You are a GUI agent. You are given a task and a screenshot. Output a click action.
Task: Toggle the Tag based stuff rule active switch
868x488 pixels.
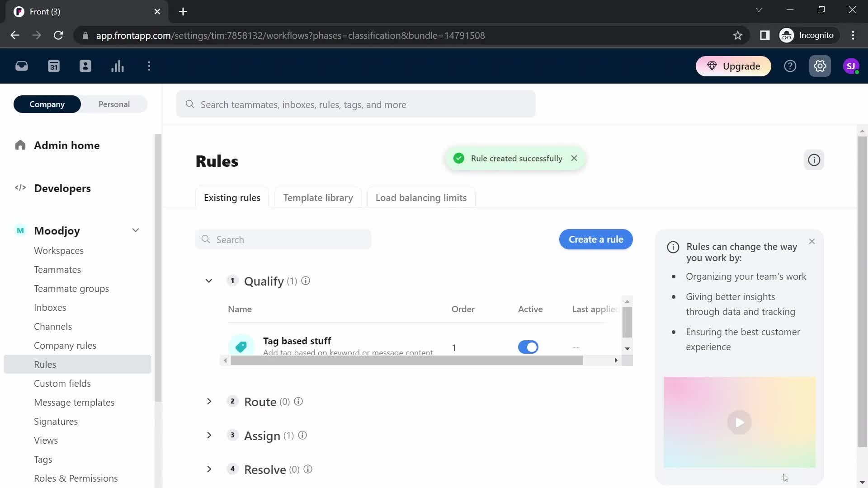[528, 346]
